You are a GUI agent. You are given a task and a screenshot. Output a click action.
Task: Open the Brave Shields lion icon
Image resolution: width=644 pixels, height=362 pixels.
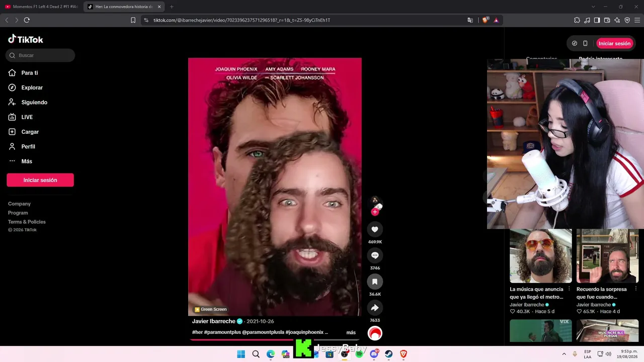tap(485, 20)
